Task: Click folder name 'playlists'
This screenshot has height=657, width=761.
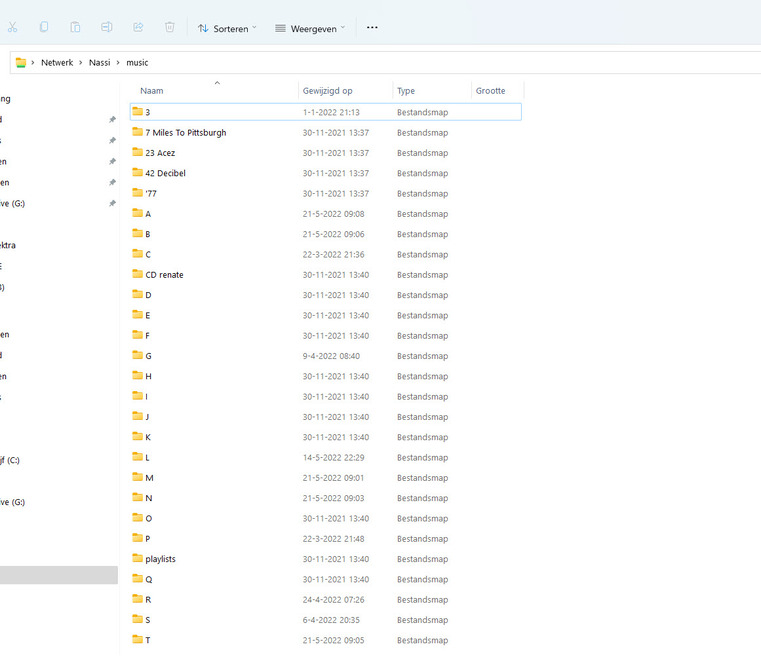Action: click(x=161, y=559)
